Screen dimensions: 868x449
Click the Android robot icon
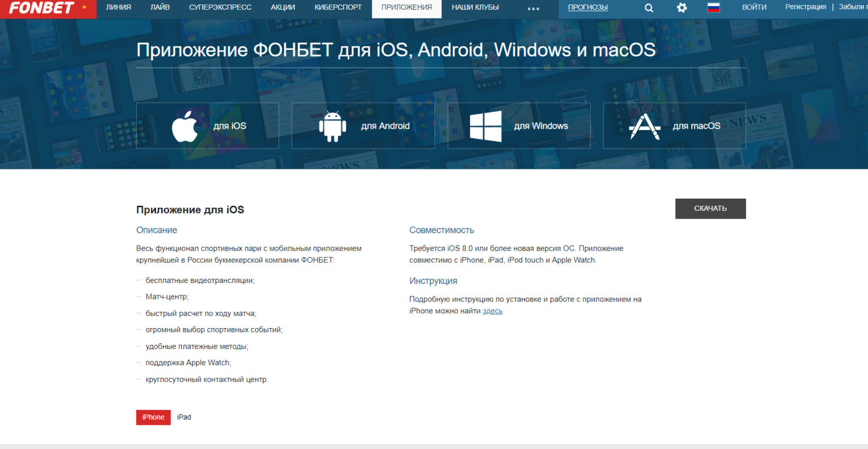click(x=332, y=126)
